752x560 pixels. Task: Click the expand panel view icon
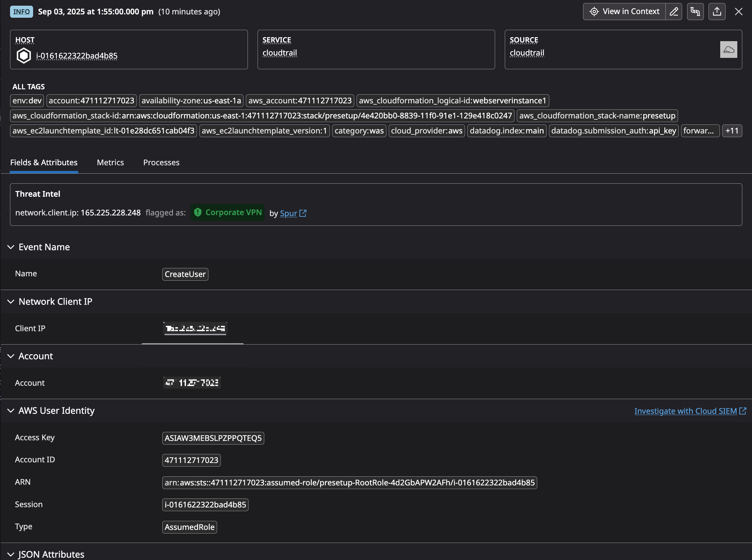695,11
